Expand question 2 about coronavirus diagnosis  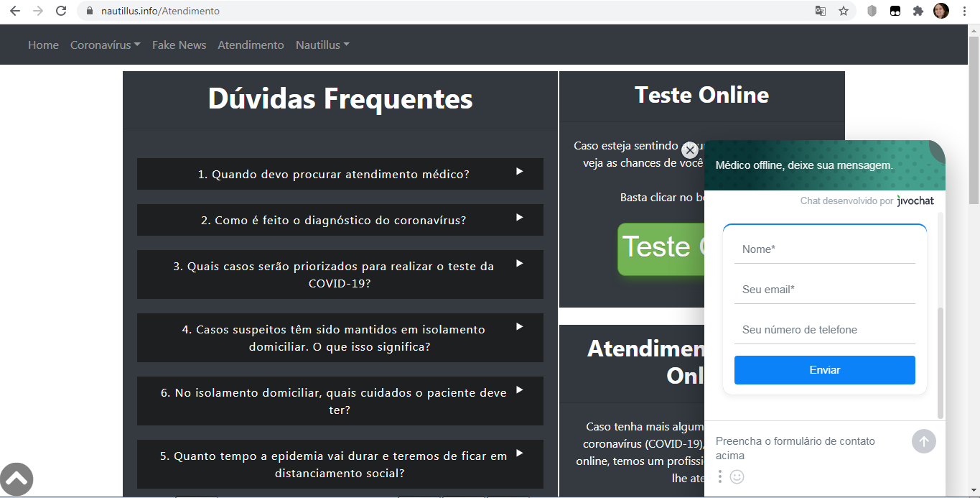point(340,220)
